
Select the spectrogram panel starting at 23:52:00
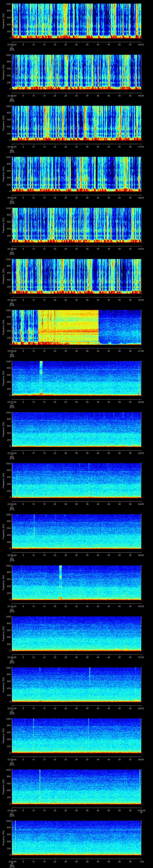click(x=77, y=429)
